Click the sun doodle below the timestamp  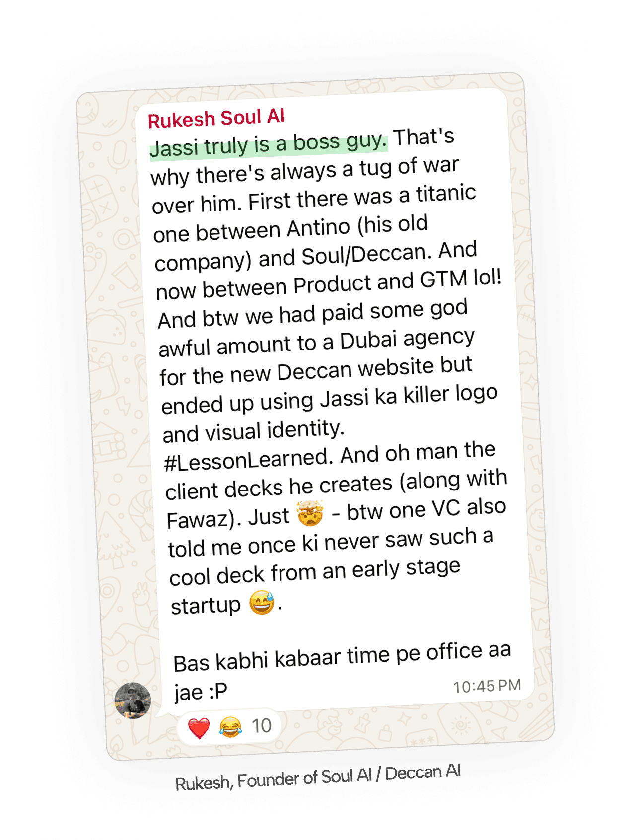(x=461, y=726)
